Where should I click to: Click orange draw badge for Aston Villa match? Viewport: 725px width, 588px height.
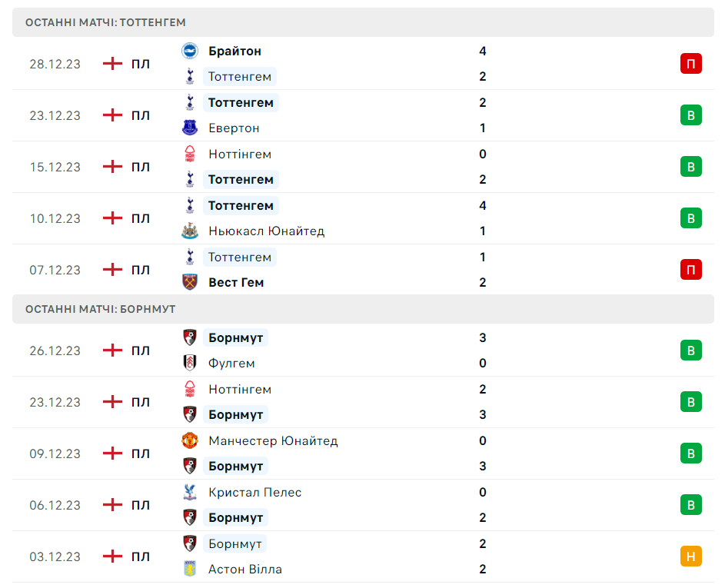[690, 556]
